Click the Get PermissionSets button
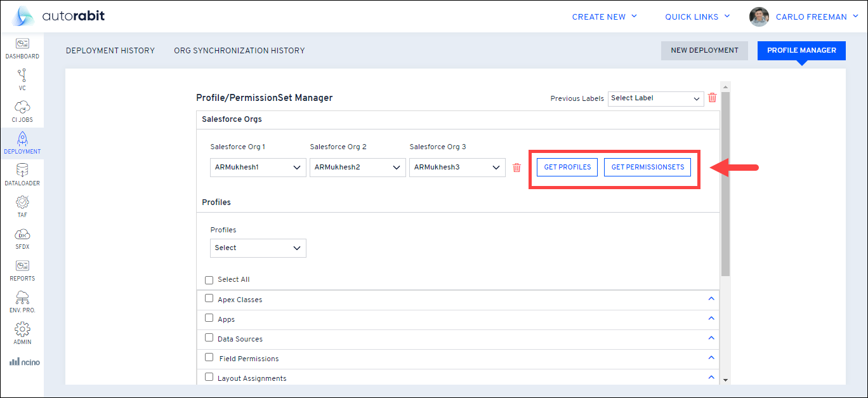Screen dimensions: 868x398 [x=647, y=167]
